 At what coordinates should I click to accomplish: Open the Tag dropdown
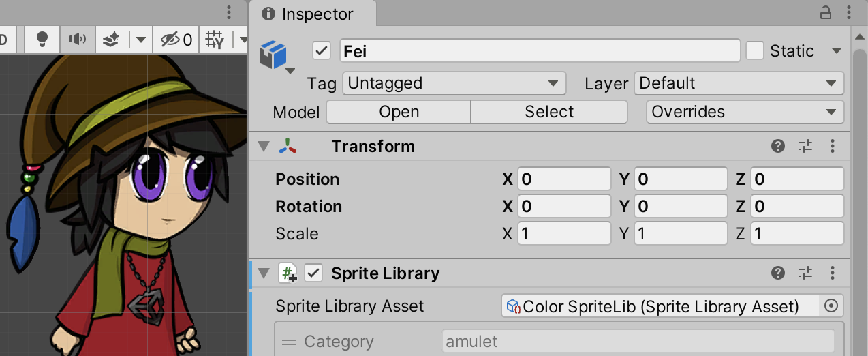coord(454,83)
